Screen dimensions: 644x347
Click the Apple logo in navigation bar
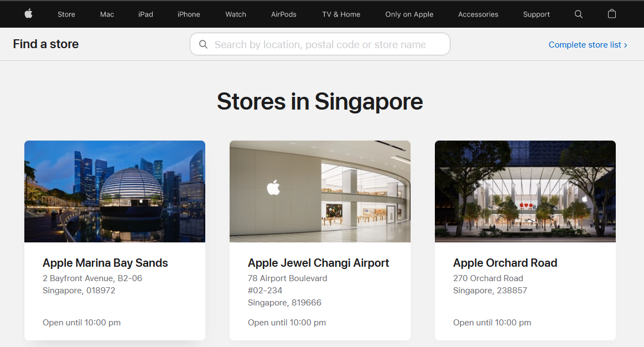[28, 14]
